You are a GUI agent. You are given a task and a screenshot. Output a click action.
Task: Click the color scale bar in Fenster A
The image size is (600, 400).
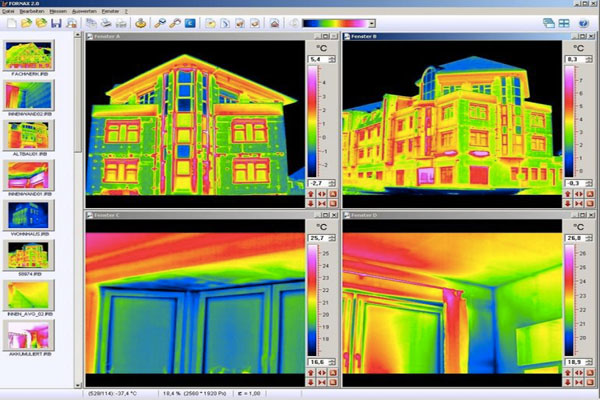312,122
